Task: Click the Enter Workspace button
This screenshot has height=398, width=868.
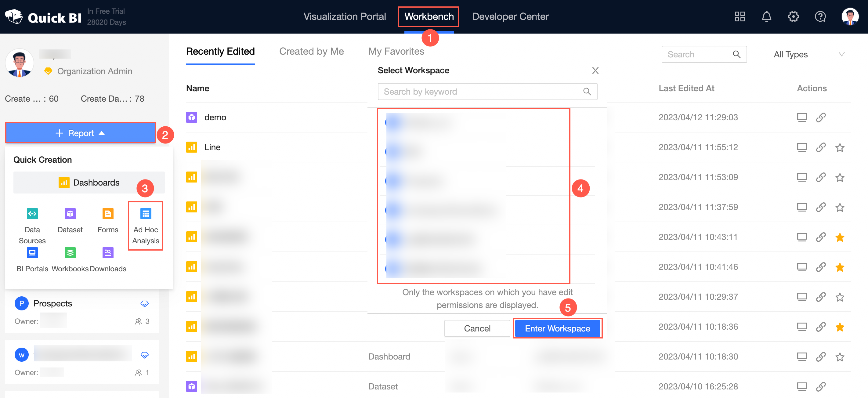Action: (x=557, y=328)
